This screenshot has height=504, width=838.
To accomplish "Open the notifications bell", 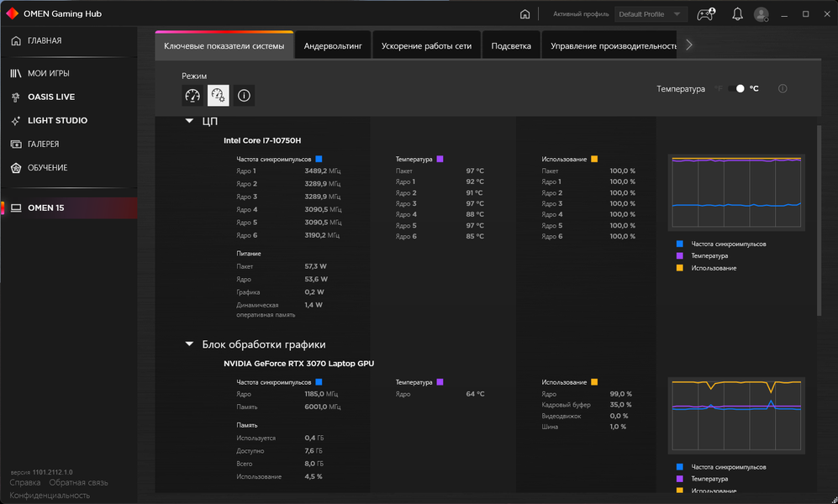I will 737,14.
